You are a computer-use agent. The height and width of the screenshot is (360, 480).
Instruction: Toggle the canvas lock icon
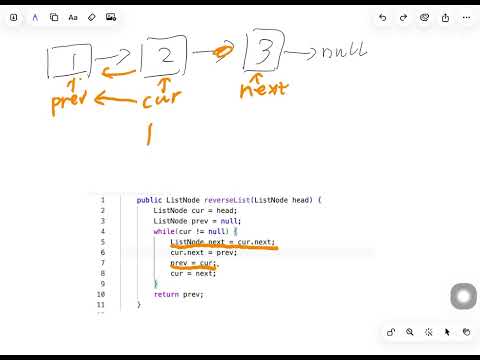[391, 332]
